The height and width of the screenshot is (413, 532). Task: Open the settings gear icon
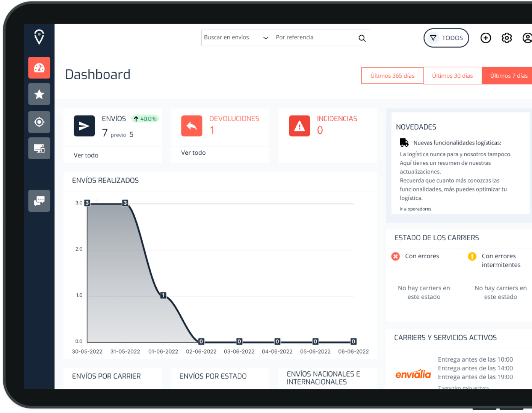point(507,38)
